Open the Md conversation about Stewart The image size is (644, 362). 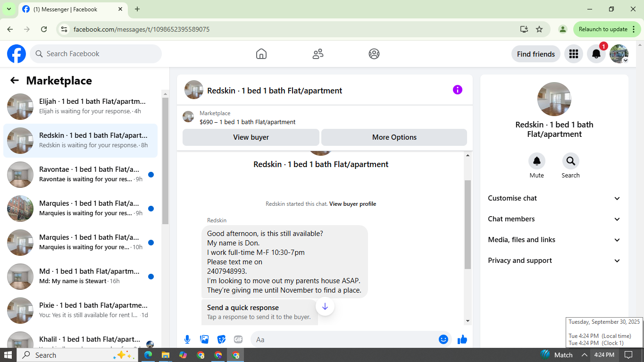(x=81, y=277)
